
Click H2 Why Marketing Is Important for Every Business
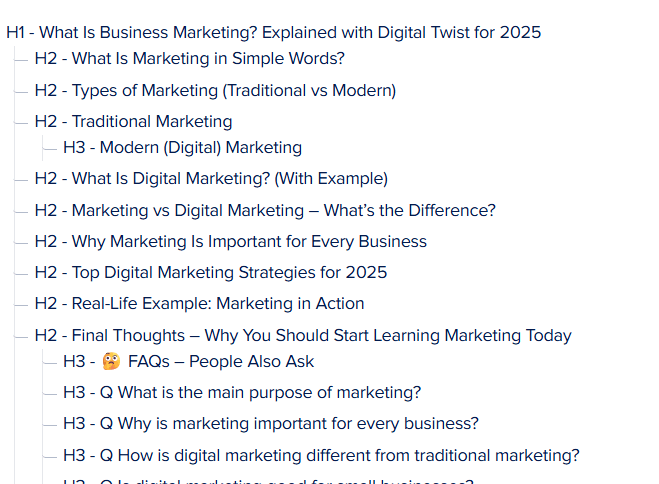point(231,242)
